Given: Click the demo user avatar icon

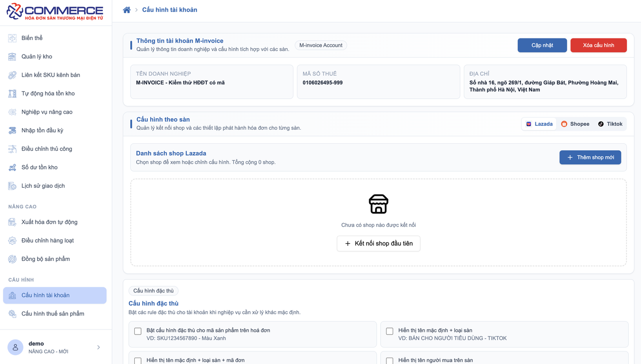Looking at the screenshot, I should pyautogui.click(x=16, y=347).
